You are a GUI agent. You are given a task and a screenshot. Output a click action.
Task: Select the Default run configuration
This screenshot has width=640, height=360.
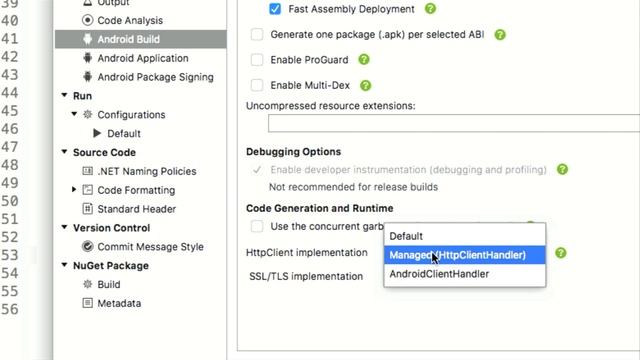(x=124, y=133)
